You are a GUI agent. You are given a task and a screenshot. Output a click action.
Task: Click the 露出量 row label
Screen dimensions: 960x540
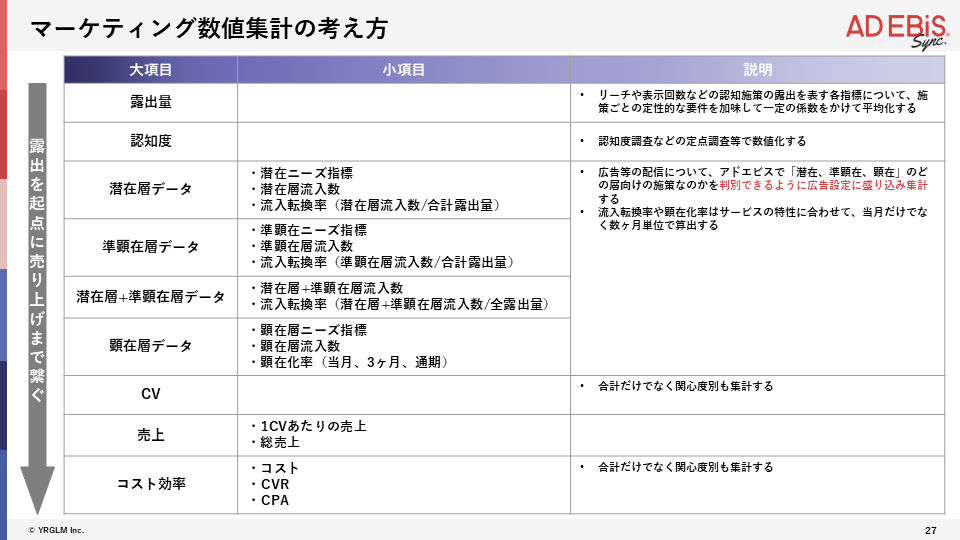pos(151,102)
